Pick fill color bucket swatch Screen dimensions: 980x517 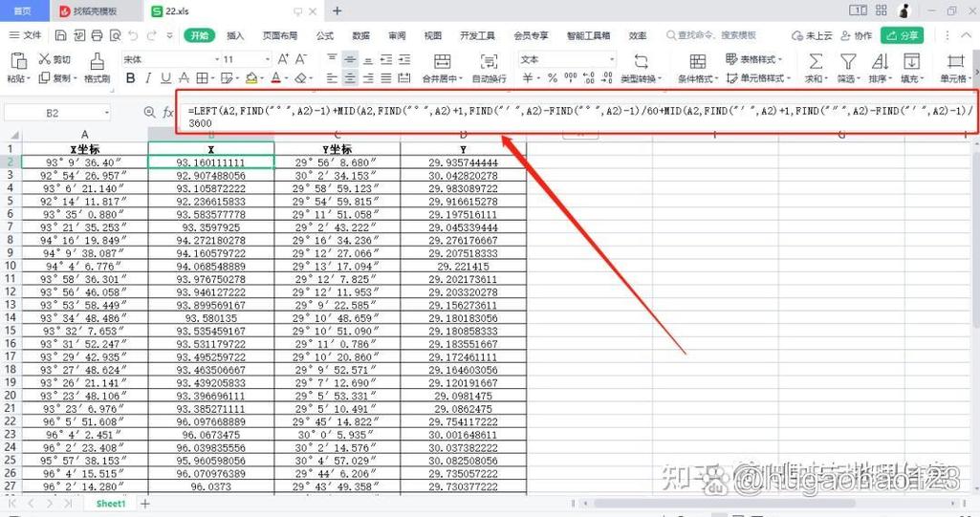click(251, 78)
